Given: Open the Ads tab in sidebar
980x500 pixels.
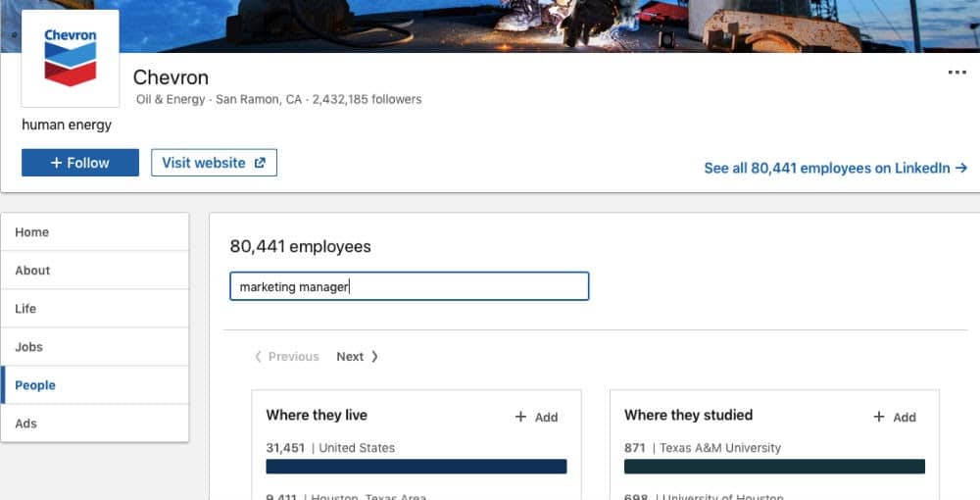Looking at the screenshot, I should coord(95,424).
